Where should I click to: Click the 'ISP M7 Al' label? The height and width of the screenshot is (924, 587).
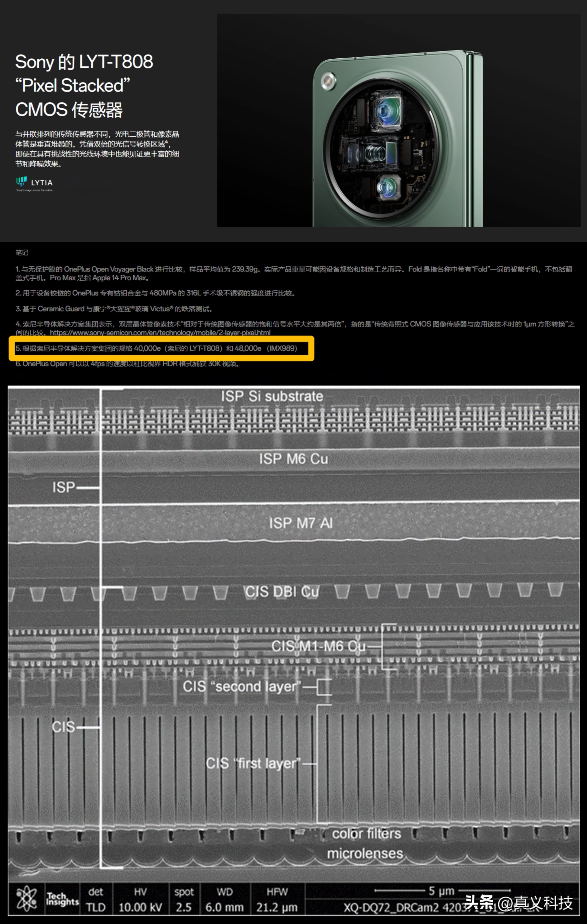301,523
